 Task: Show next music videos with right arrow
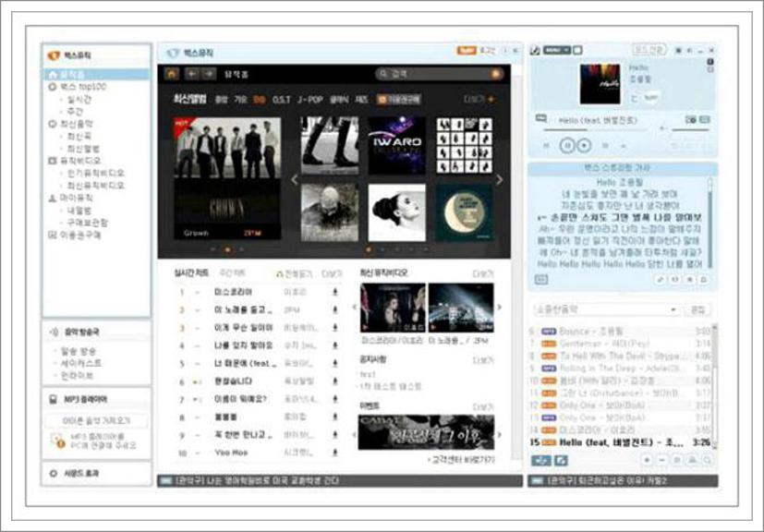(500, 308)
